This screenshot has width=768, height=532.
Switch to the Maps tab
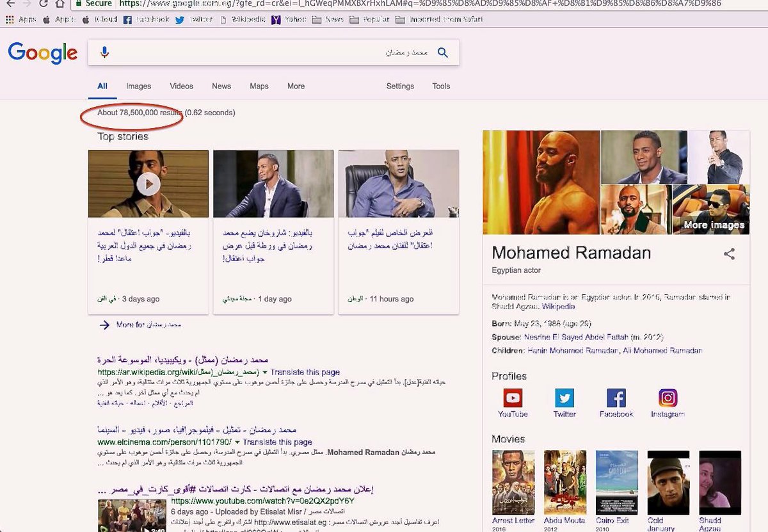tap(259, 86)
